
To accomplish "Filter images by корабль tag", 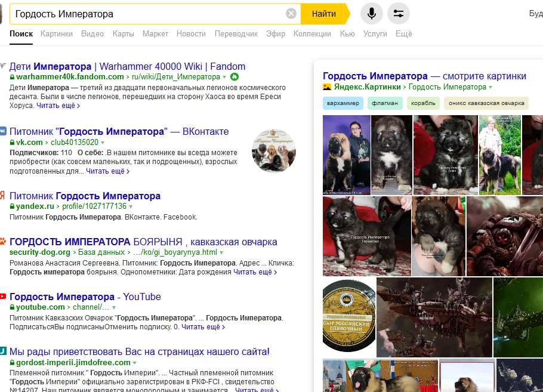I will [423, 103].
